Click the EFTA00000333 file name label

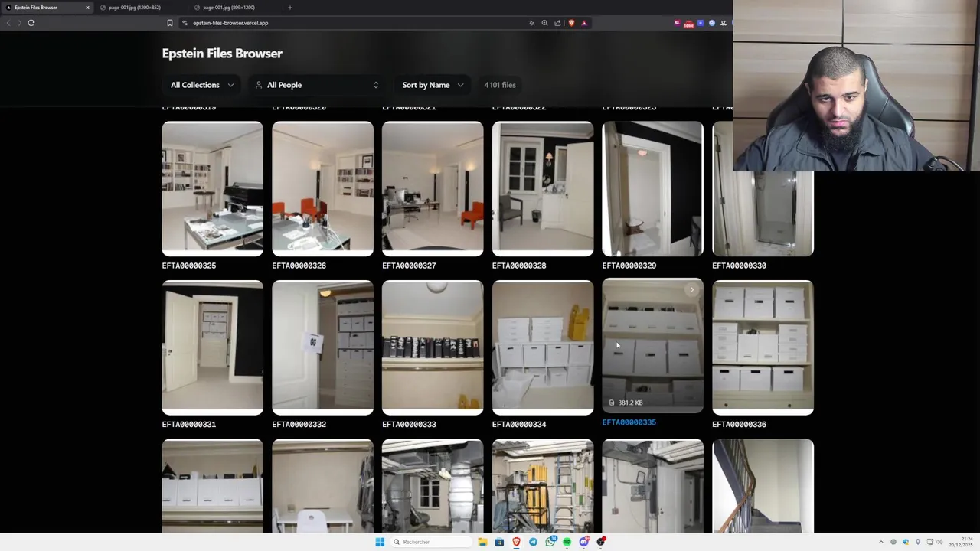tap(409, 424)
